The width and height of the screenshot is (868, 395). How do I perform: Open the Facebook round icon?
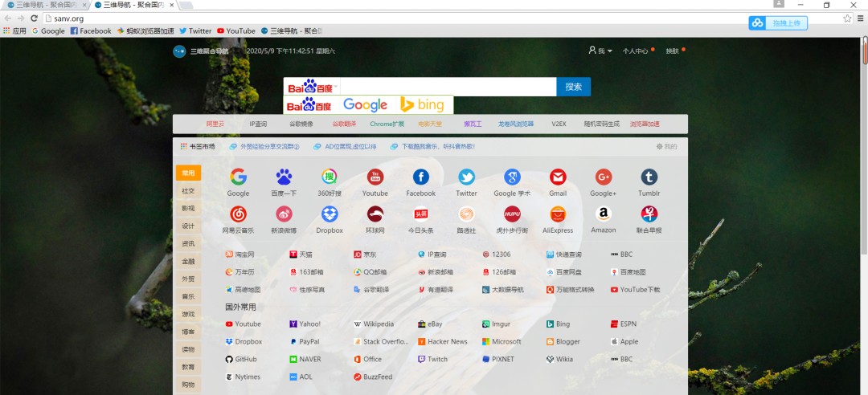[420, 177]
